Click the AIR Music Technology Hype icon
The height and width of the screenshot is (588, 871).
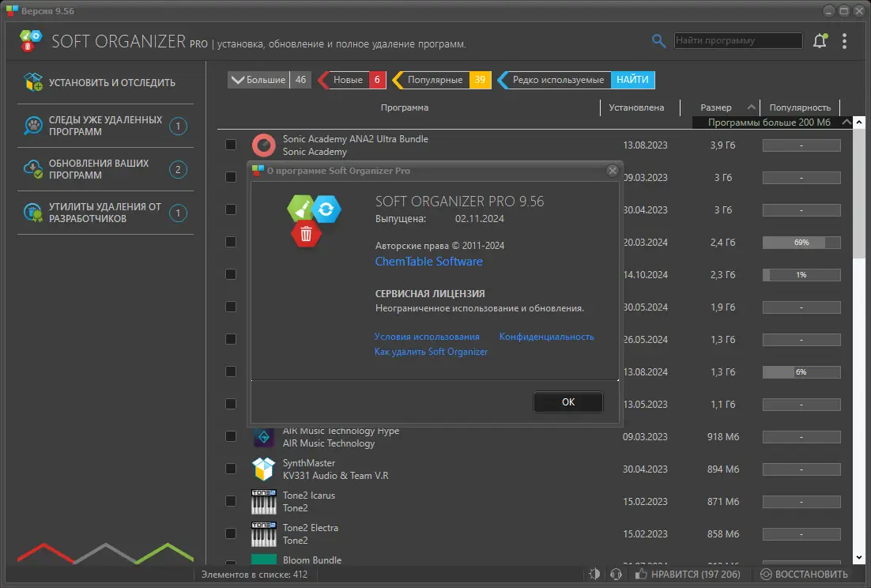click(264, 437)
